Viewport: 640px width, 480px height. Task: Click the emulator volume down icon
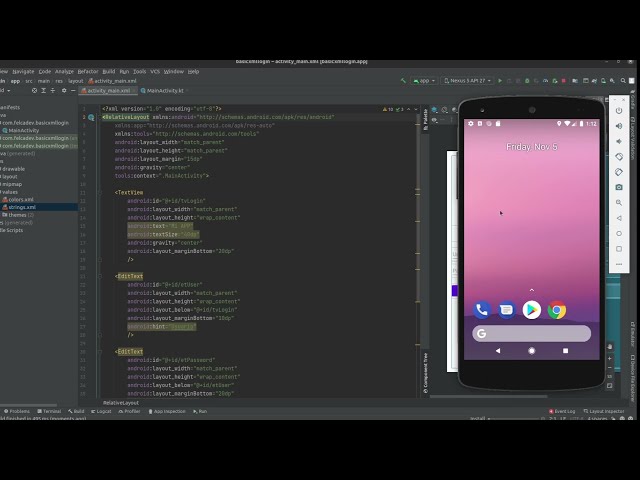click(x=619, y=141)
